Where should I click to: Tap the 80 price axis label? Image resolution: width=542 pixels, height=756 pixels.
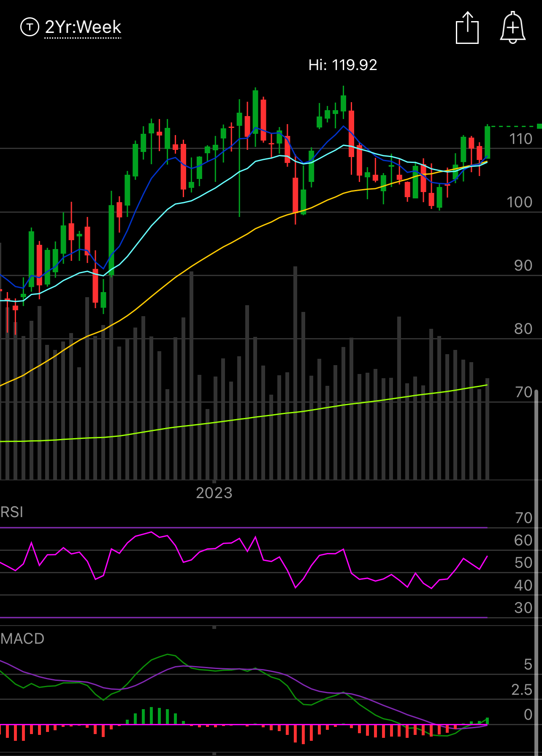(x=523, y=329)
